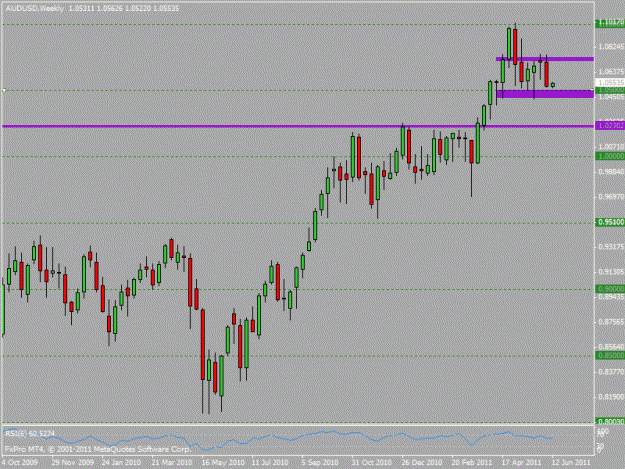Screen dimensions: 625x469
Task: Click the green 0.95100 level label
Action: tap(610, 222)
